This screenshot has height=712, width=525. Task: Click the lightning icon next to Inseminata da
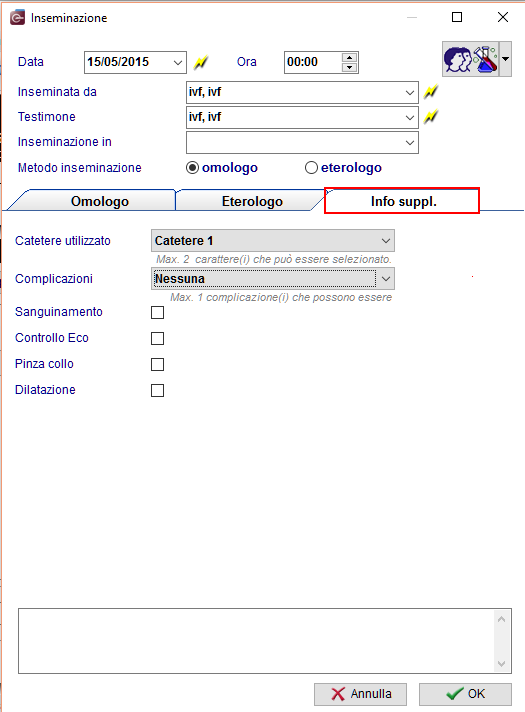(431, 92)
